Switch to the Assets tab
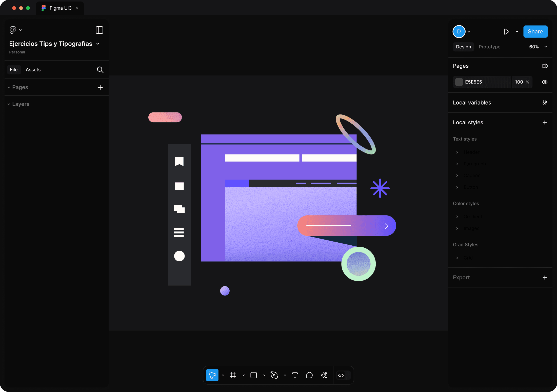This screenshot has width=557, height=392. [33, 70]
